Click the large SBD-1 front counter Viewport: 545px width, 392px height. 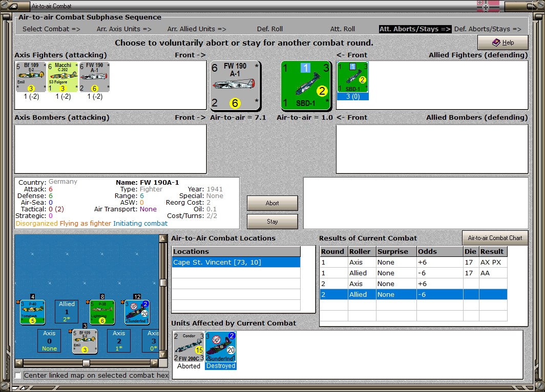point(305,85)
